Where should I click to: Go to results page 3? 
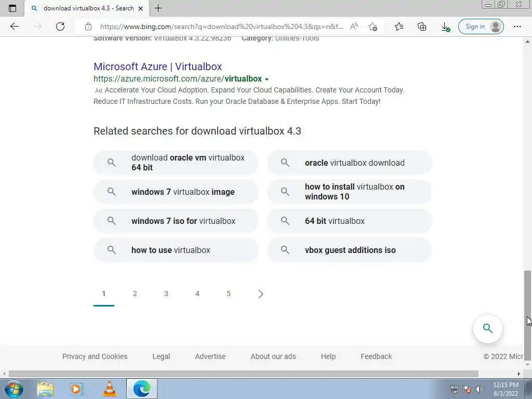tap(166, 294)
